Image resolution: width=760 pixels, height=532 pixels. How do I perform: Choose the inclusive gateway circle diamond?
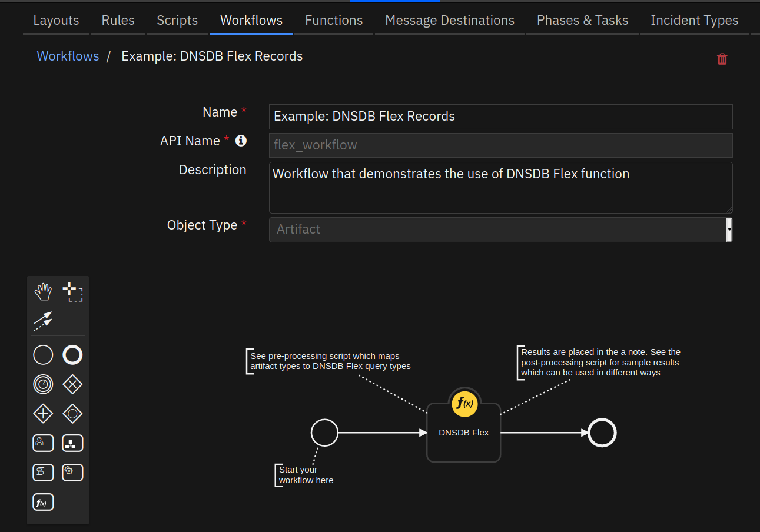(72, 414)
